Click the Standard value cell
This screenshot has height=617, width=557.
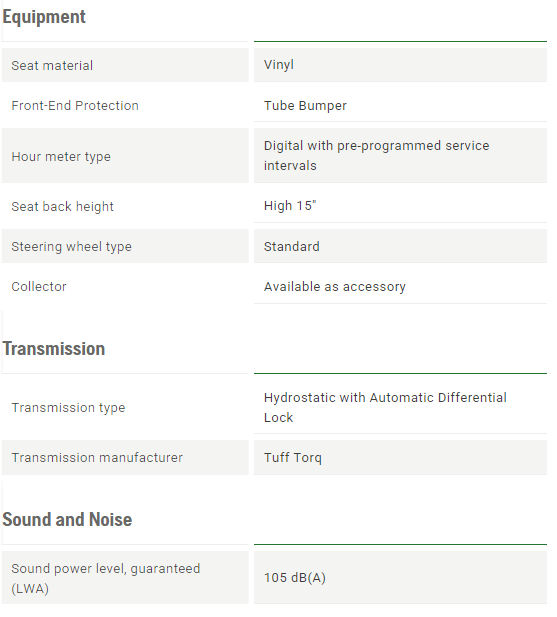coord(400,246)
